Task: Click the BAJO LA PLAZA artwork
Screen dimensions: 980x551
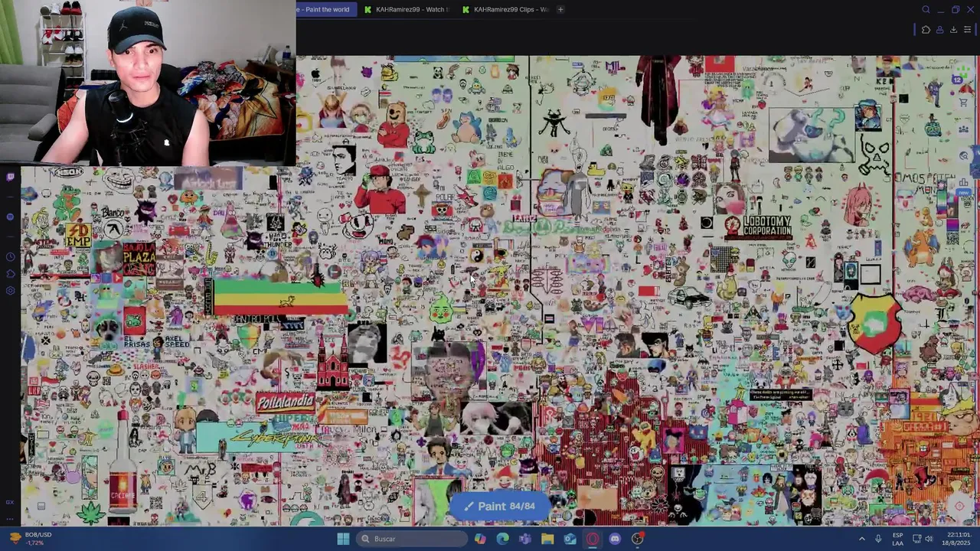Action: tap(139, 258)
